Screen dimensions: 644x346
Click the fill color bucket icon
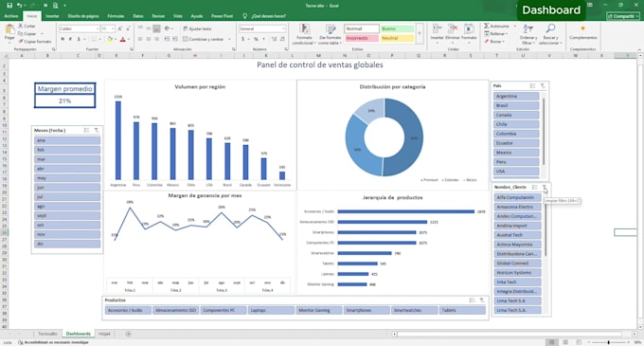pyautogui.click(x=110, y=39)
